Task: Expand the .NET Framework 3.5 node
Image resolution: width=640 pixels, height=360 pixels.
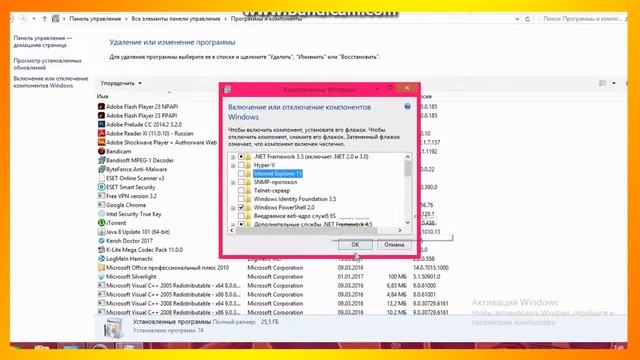Action: (233, 157)
